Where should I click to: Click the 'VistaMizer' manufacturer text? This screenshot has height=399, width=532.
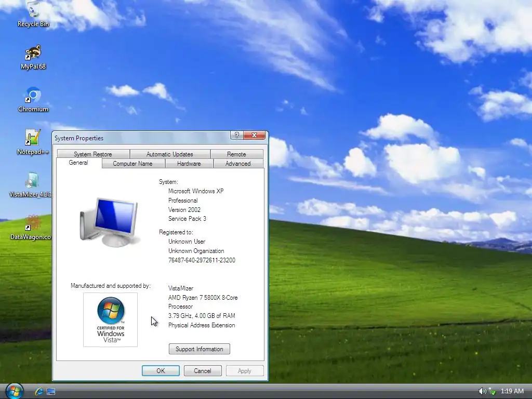coord(181,288)
